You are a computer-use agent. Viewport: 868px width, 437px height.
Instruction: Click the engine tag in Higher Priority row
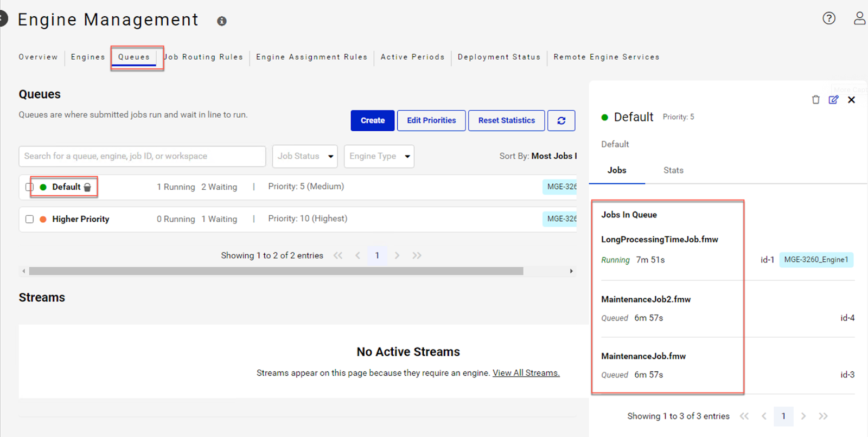(560, 219)
